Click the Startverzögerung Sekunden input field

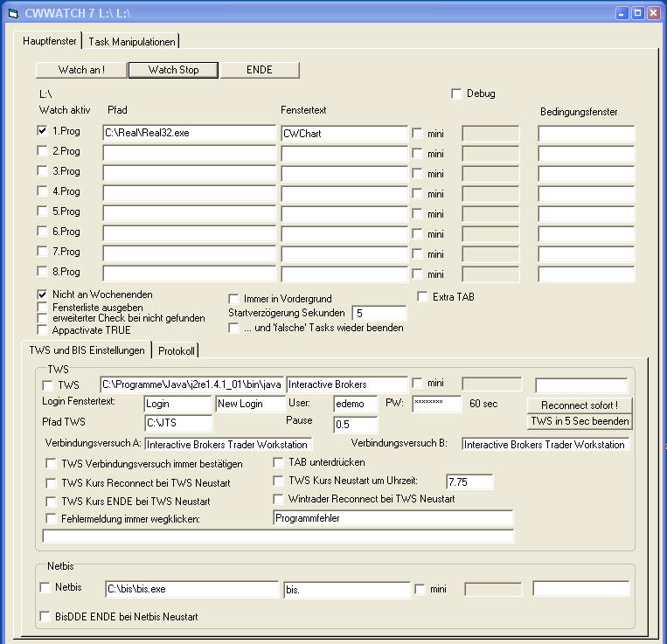(x=379, y=313)
